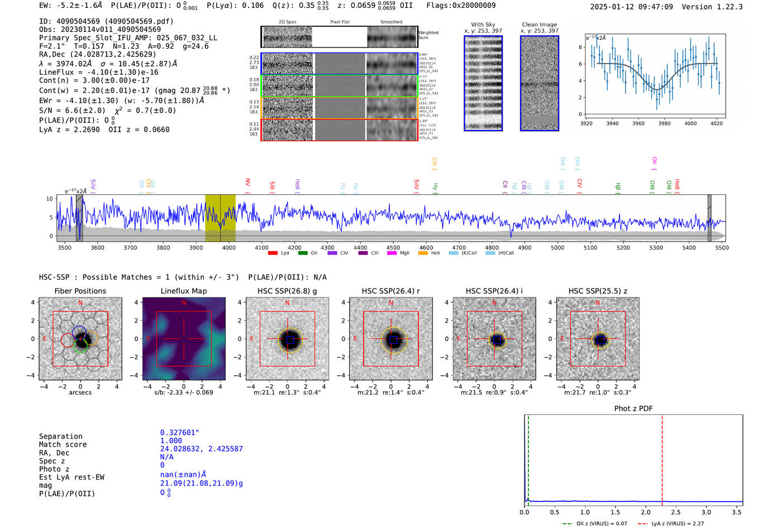
Task: Open the Clean Image cutout
Action: (x=540, y=83)
